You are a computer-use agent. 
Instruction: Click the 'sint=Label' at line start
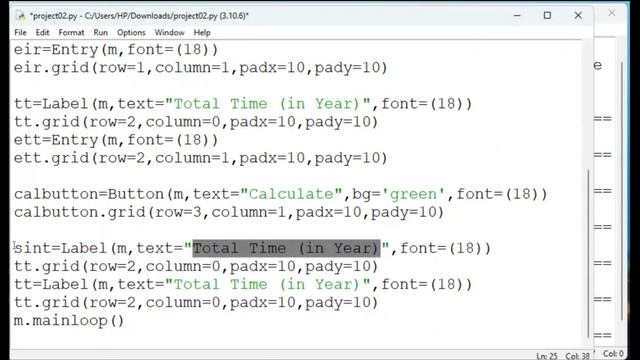(62, 248)
